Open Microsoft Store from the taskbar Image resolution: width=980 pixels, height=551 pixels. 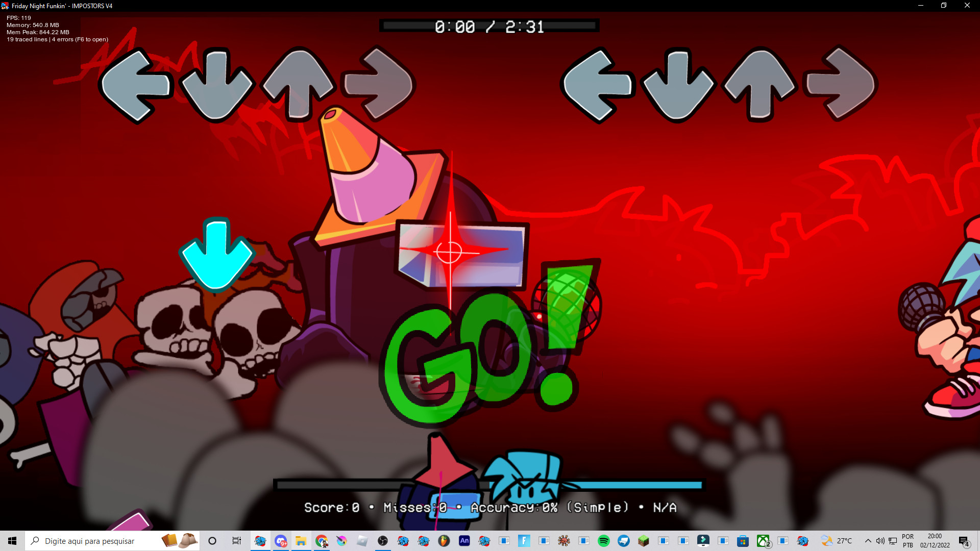pyautogui.click(x=743, y=541)
